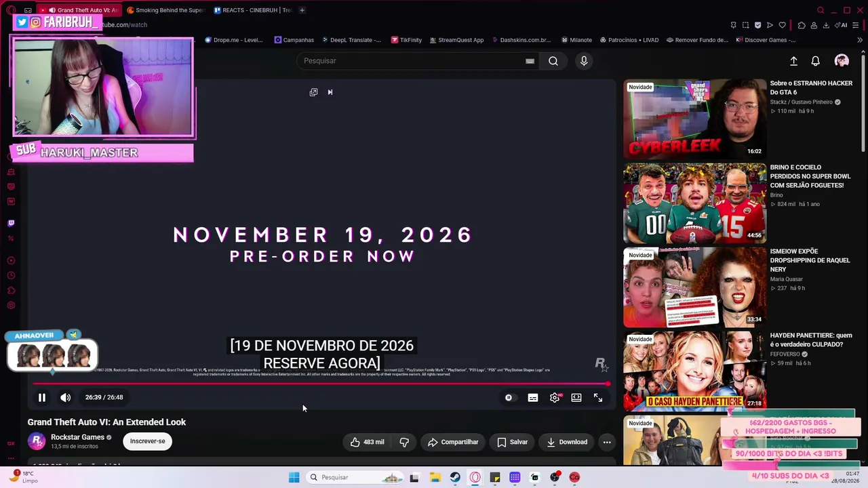868x488 pixels.
Task: Click the heart bookmark icon in toolbar
Action: click(x=782, y=25)
